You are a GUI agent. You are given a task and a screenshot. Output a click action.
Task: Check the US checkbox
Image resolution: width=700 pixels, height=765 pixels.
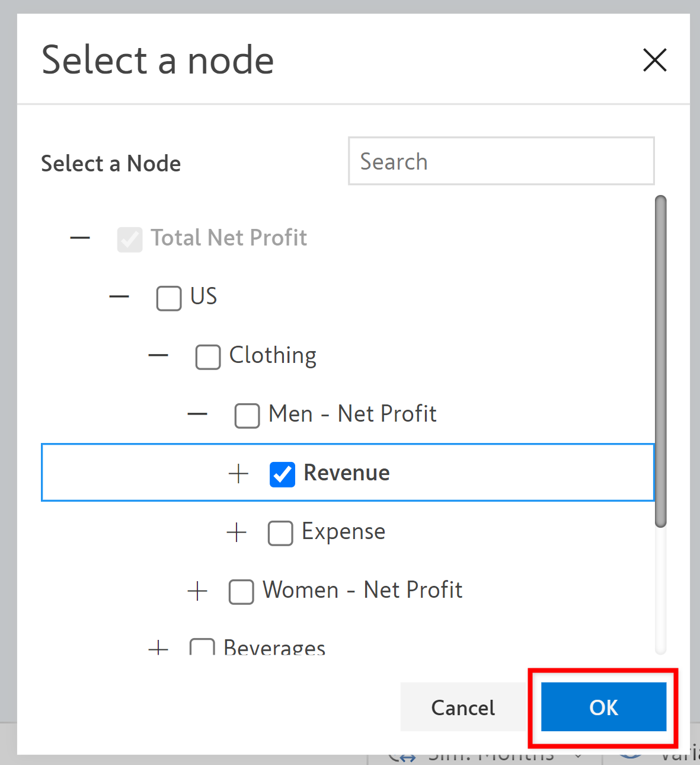coord(169,298)
